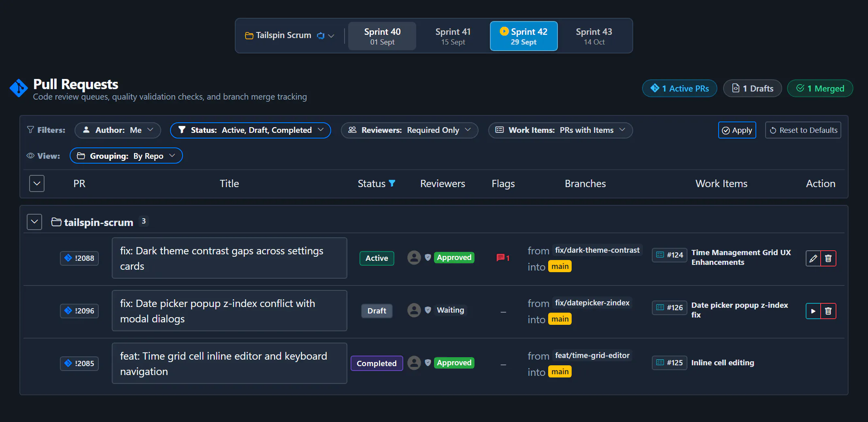This screenshot has width=868, height=422.
Task: Open the red comment flag on PR !2088
Action: (503, 258)
